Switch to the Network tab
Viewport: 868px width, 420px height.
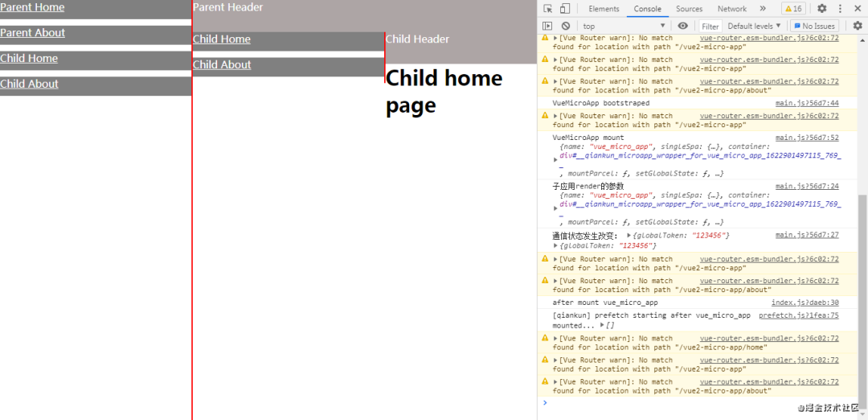[732, 9]
